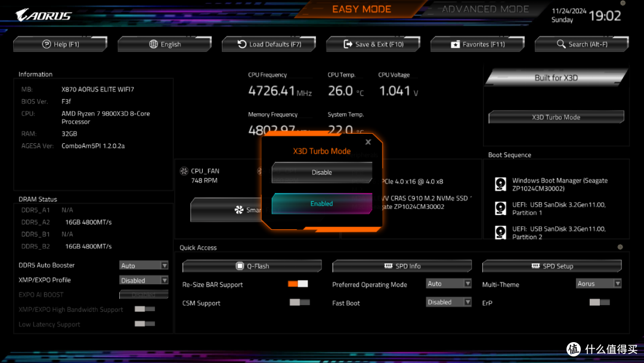Click the Save & Exit (F10) button
This screenshot has width=644, height=363.
(x=373, y=44)
